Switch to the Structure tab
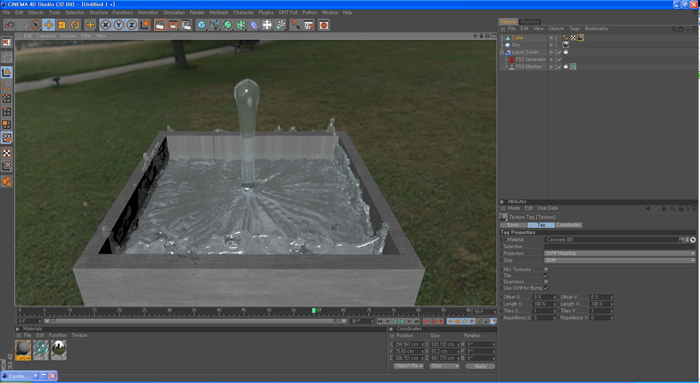This screenshot has height=383, width=700. click(530, 21)
